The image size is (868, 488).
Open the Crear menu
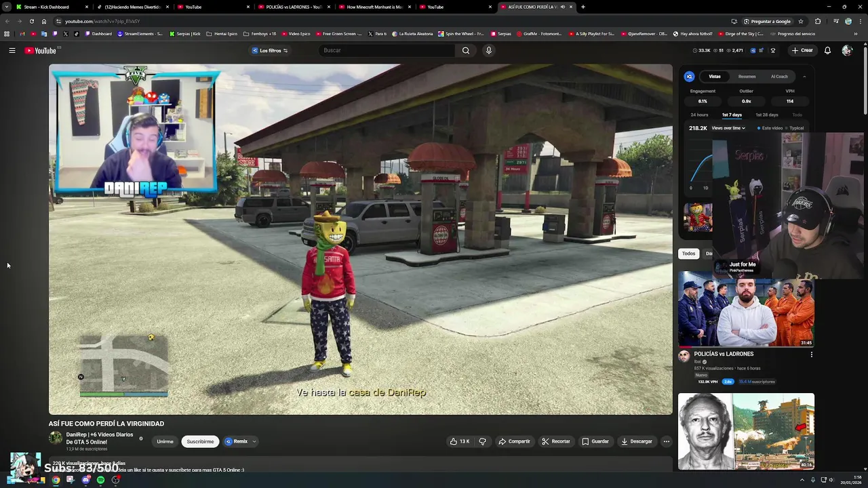pyautogui.click(x=802, y=50)
